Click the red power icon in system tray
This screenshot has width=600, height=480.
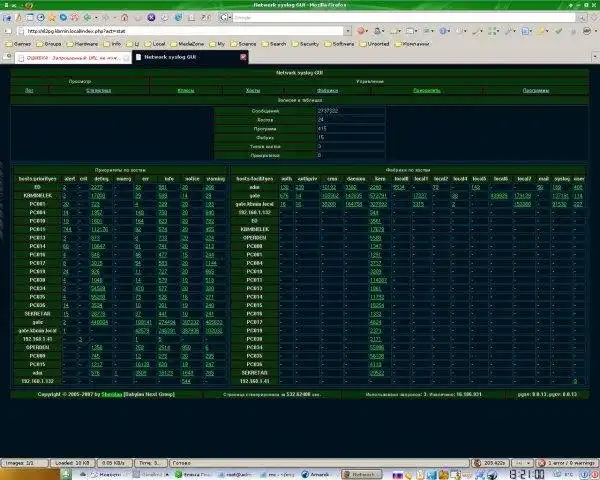(x=595, y=475)
